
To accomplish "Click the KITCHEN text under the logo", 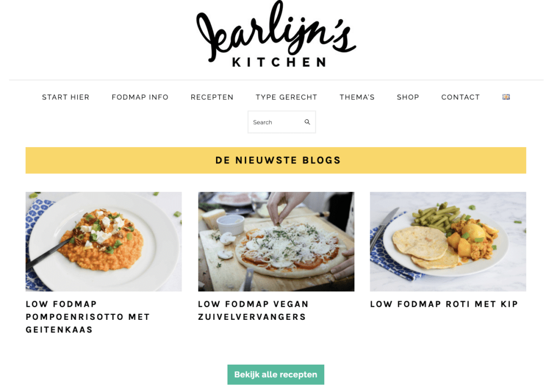I will (279, 62).
